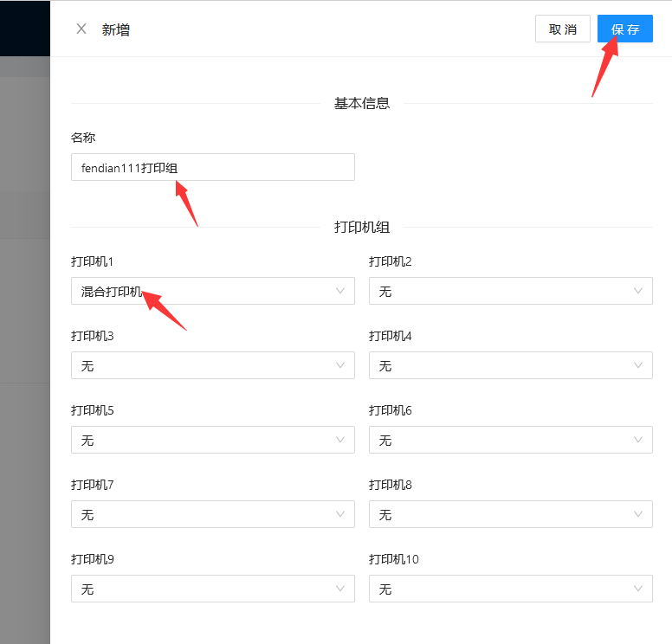
Task: Click the 打印机4 label
Action: pos(391,336)
